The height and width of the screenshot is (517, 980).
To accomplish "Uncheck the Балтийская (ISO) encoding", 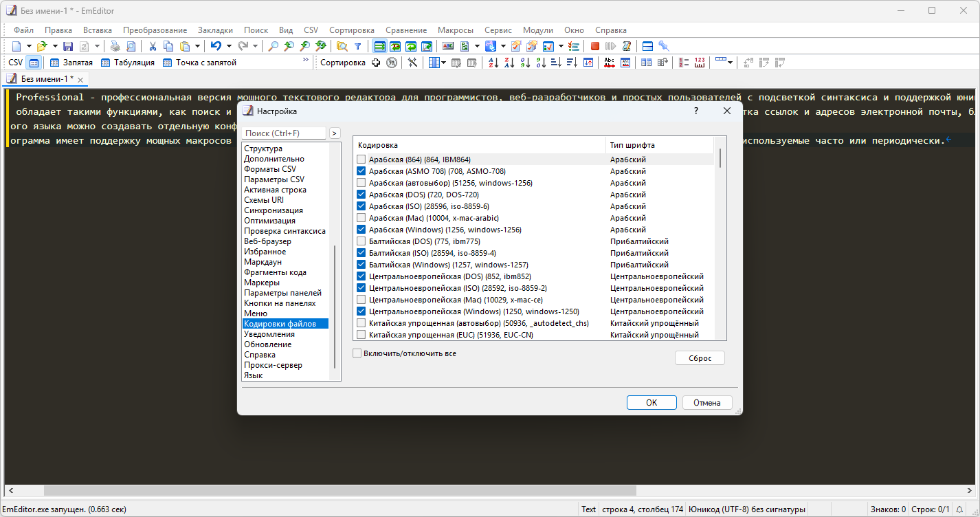I will point(361,253).
